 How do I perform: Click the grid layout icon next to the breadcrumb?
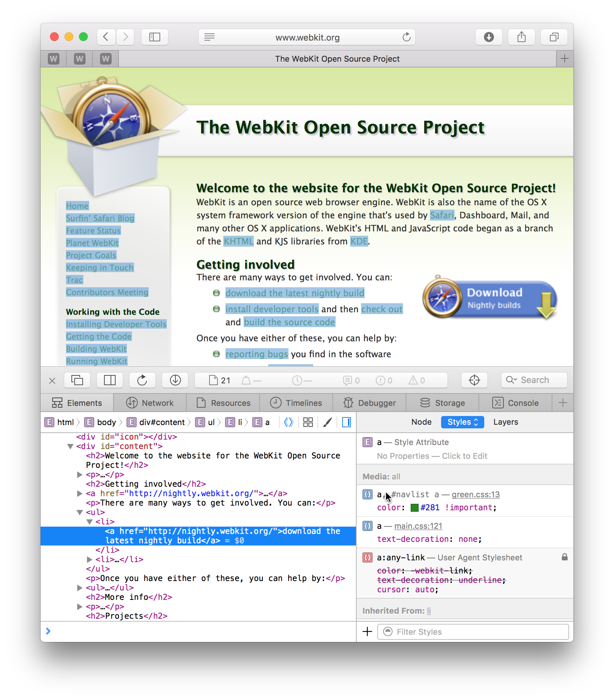click(308, 422)
